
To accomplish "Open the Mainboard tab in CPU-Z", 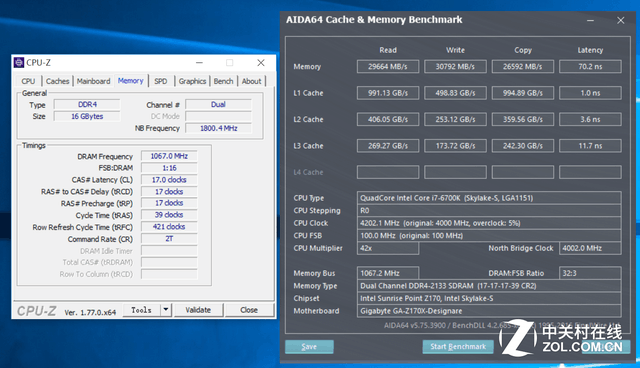I will click(x=93, y=81).
